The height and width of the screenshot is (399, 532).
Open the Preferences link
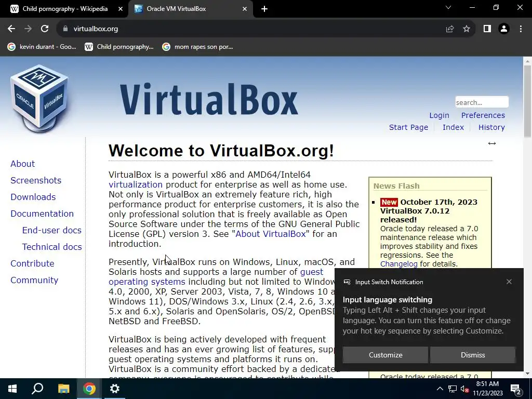[483, 115]
